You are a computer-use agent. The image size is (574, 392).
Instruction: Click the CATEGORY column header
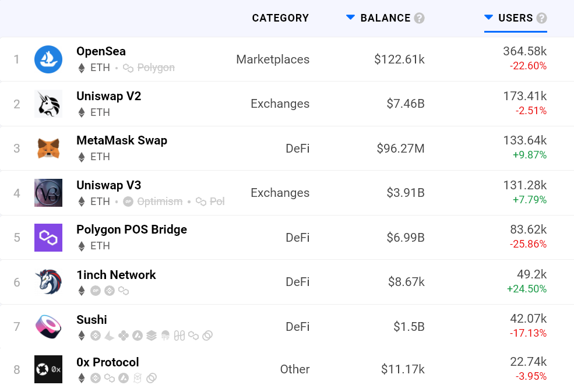pyautogui.click(x=280, y=18)
